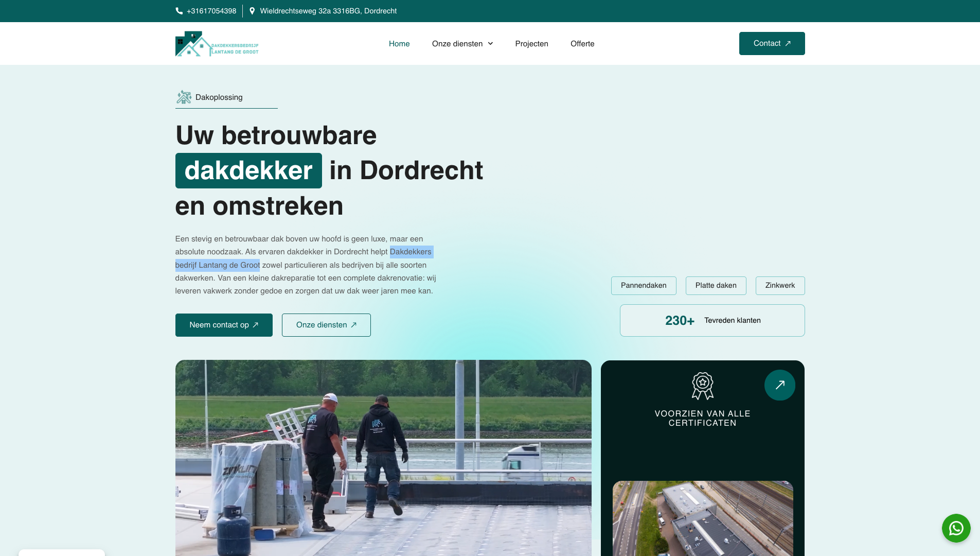The height and width of the screenshot is (556, 980).
Task: Select the Platte daken tag
Action: click(x=716, y=286)
